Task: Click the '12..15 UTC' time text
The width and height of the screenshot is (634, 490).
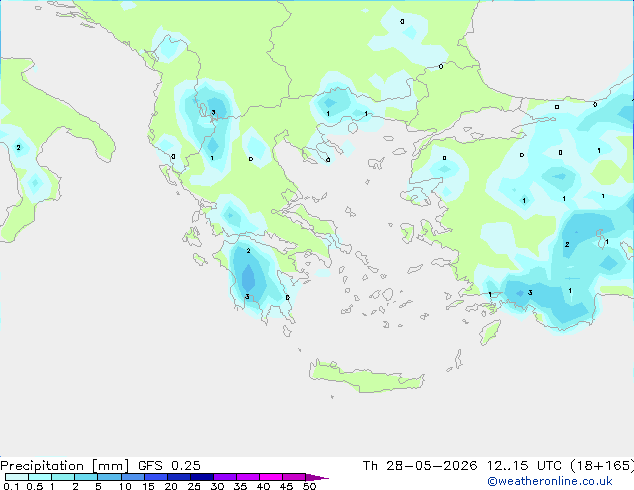Action: [524, 466]
